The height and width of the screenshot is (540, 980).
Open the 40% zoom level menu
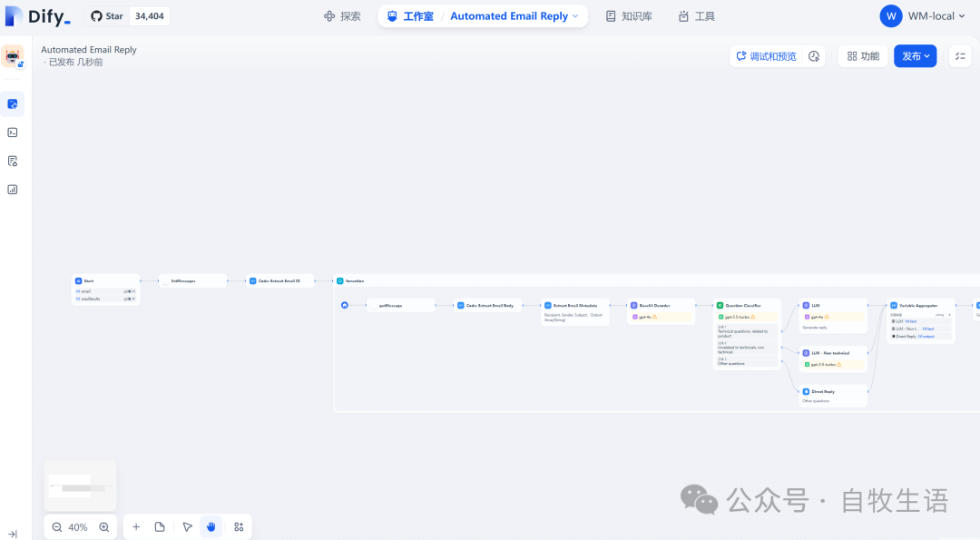point(77,527)
